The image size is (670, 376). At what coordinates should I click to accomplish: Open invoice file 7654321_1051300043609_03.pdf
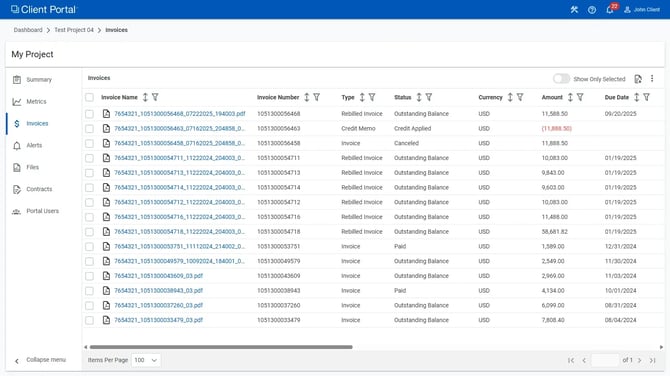click(158, 276)
